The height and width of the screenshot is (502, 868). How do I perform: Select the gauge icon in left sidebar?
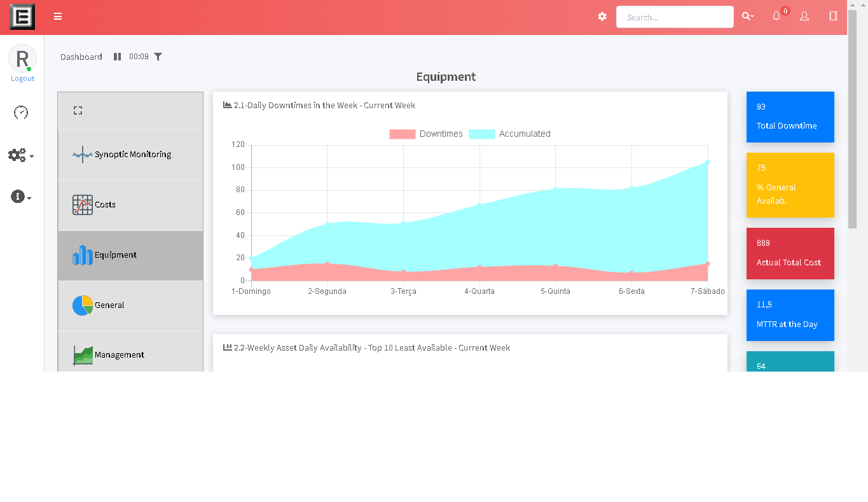pyautogui.click(x=21, y=113)
